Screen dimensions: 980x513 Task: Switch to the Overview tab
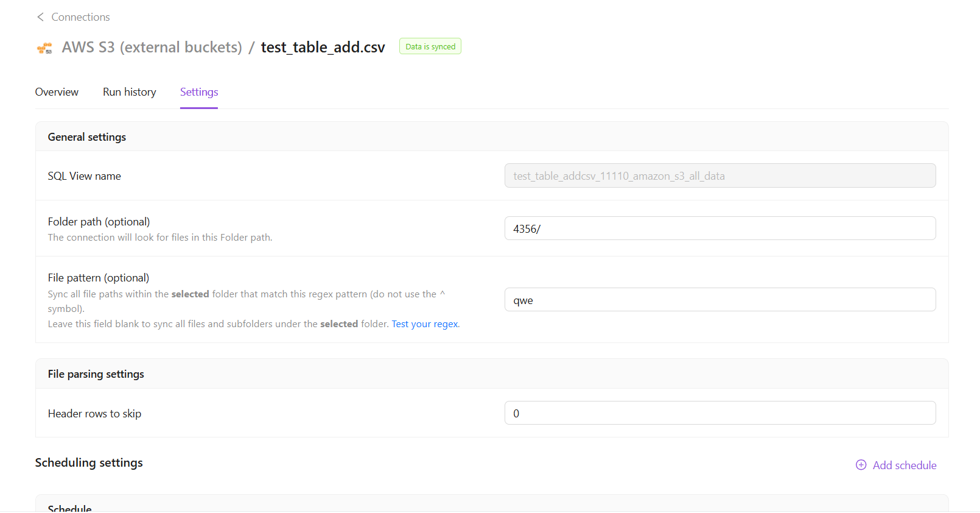tap(57, 92)
